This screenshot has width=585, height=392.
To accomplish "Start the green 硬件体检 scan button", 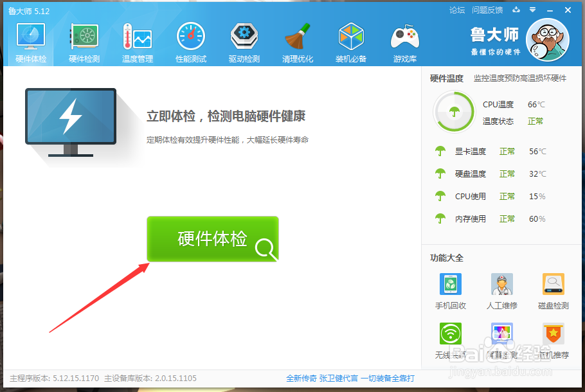I will (213, 238).
